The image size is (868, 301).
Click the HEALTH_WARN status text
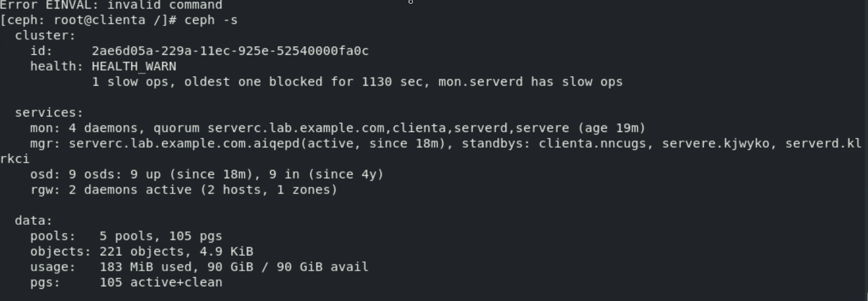tap(134, 66)
